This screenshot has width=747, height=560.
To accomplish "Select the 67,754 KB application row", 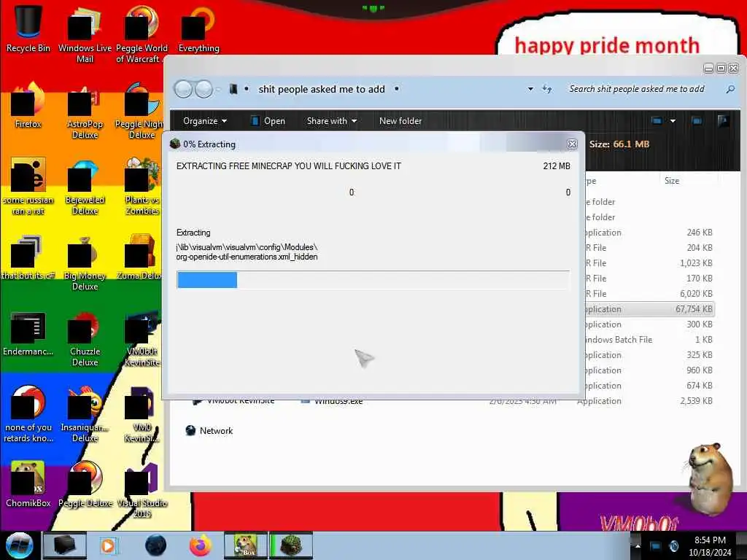I will point(650,309).
